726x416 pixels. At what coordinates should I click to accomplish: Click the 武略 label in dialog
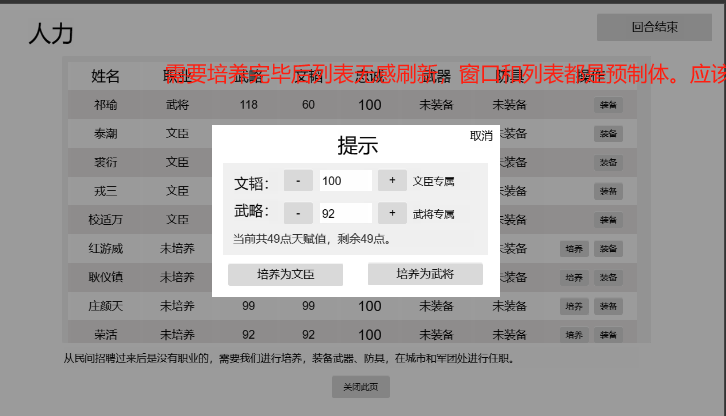pyautogui.click(x=251, y=211)
